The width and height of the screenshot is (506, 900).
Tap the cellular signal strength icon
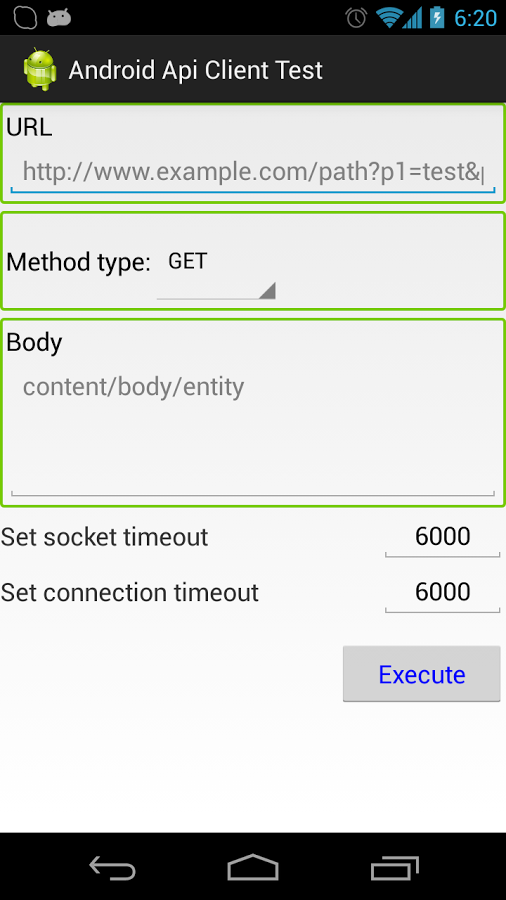(412, 18)
